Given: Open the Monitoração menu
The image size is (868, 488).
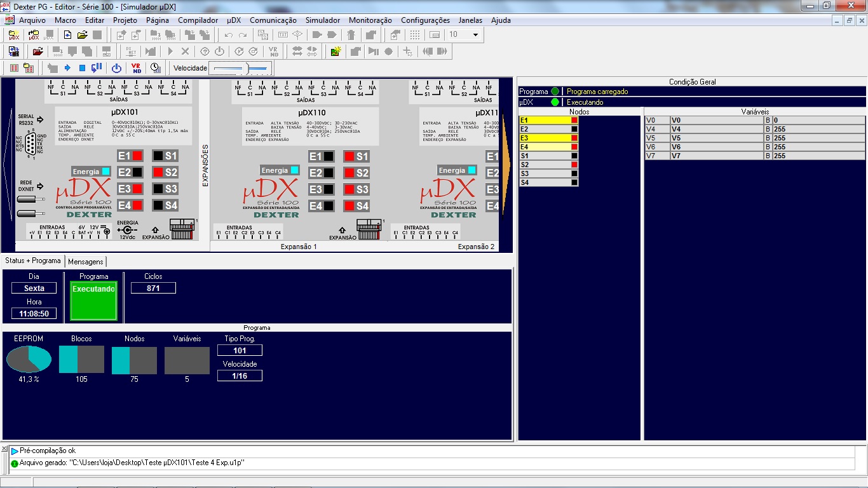Looking at the screenshot, I should tap(370, 20).
